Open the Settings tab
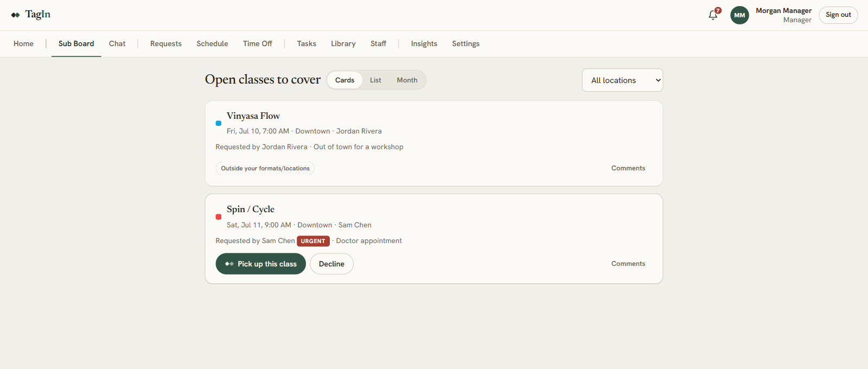 pos(465,44)
